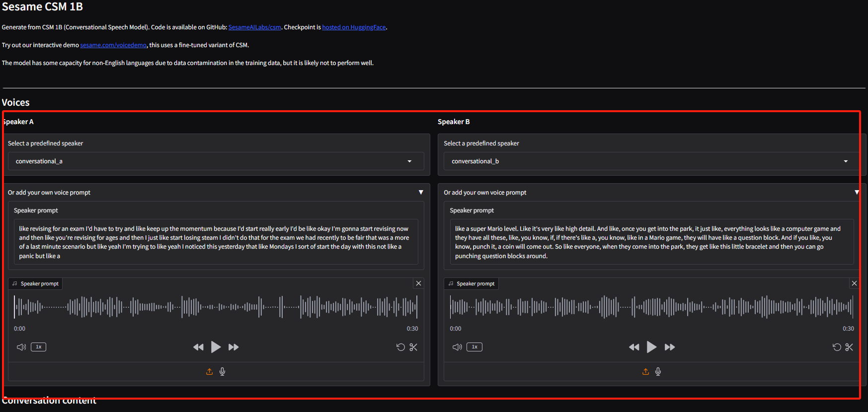Trim Speaker A audio with scissors
The image size is (868, 412).
pos(413,347)
